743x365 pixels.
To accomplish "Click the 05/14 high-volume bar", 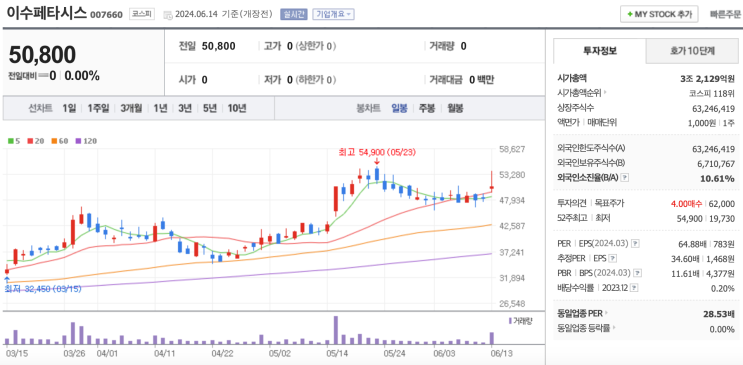I will click(x=336, y=330).
